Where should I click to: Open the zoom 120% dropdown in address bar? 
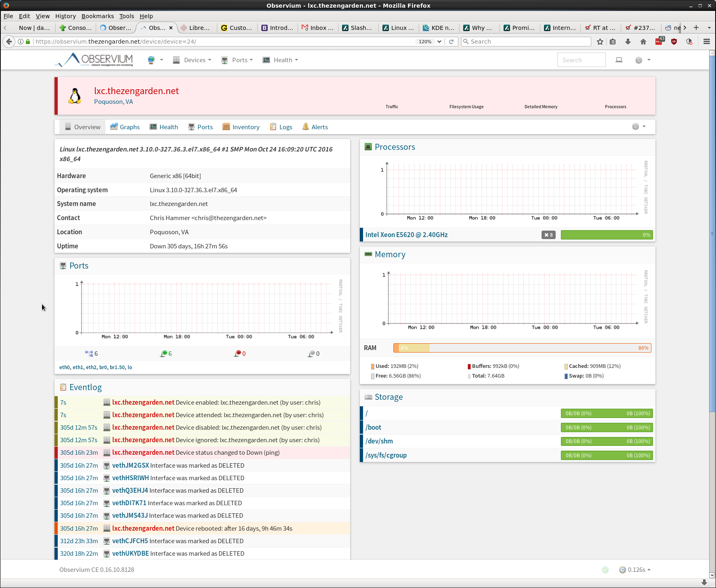tap(439, 42)
